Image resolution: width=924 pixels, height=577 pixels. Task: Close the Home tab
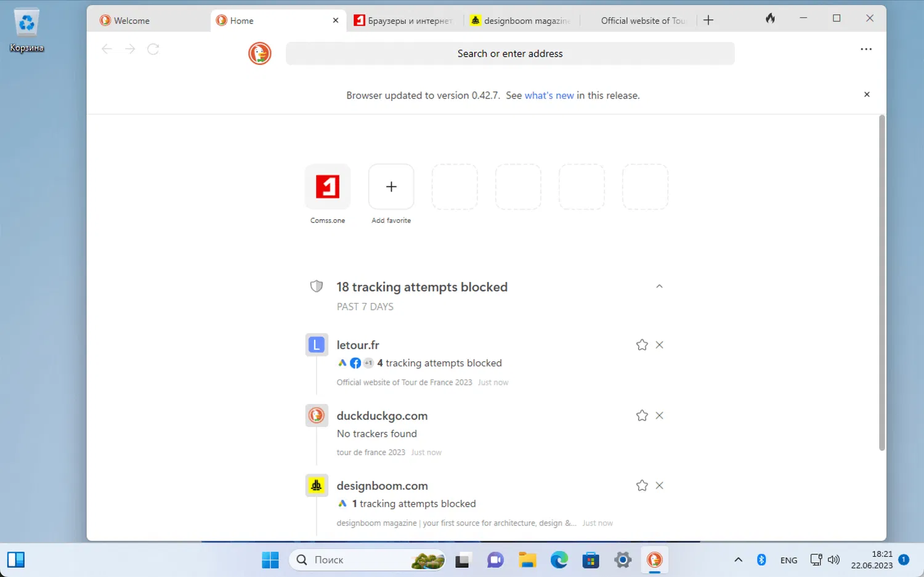(x=336, y=20)
